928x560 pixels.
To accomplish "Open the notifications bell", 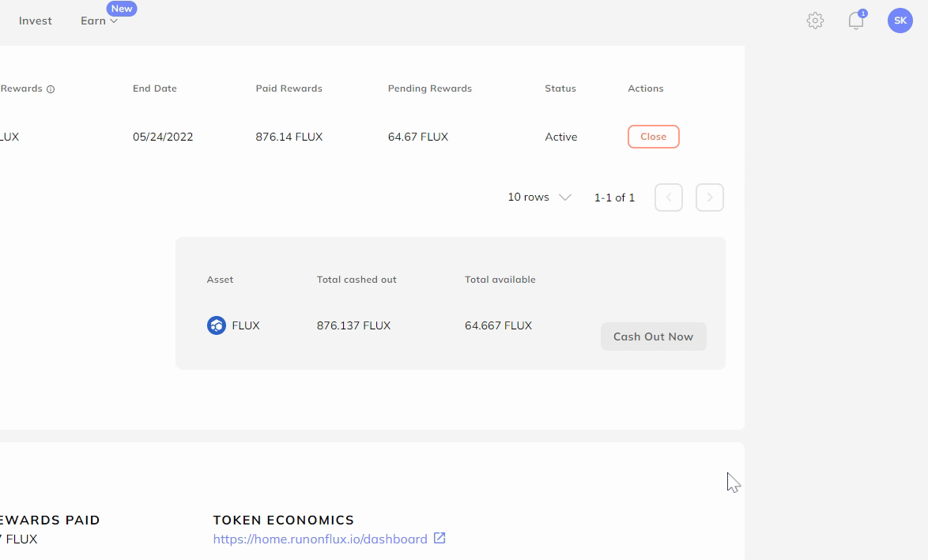I will pyautogui.click(x=856, y=20).
